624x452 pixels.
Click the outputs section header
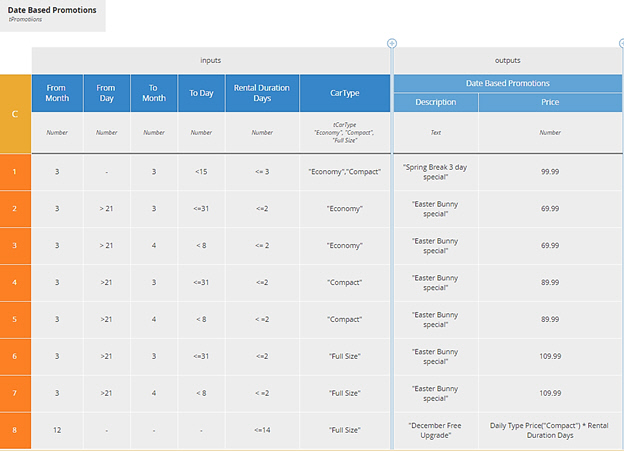pyautogui.click(x=507, y=60)
